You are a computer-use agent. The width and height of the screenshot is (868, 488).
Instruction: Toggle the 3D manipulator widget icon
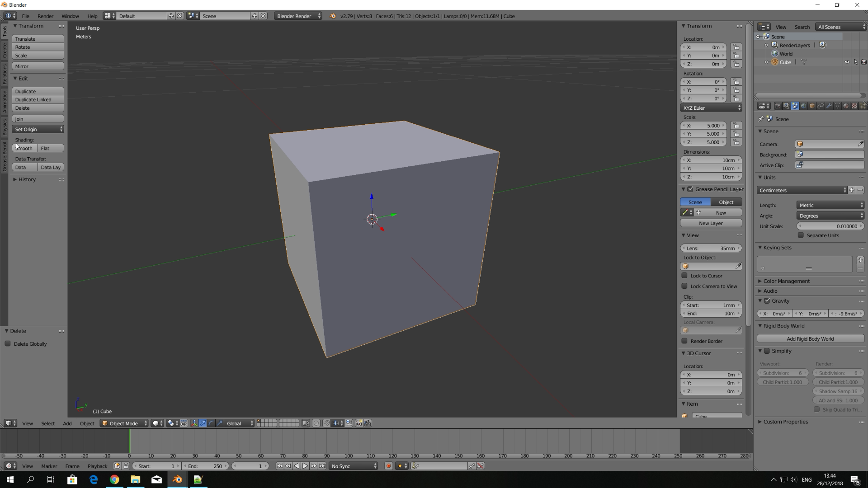pyautogui.click(x=194, y=423)
